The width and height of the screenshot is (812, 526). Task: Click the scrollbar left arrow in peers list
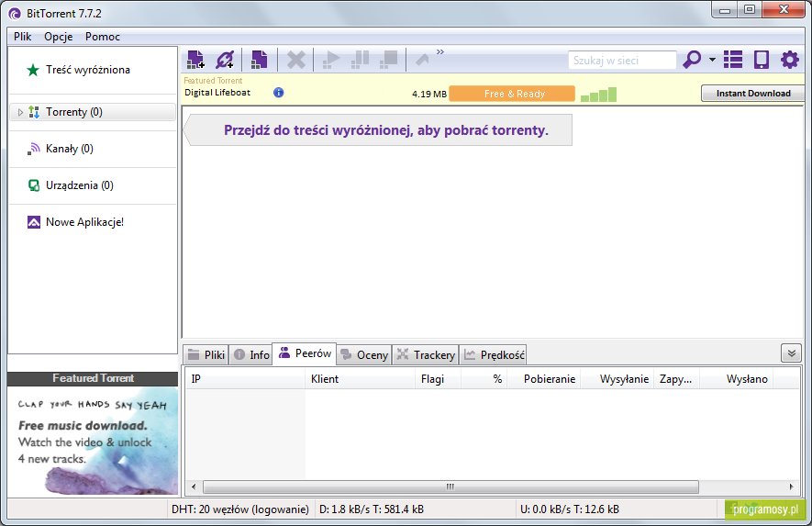pos(194,487)
